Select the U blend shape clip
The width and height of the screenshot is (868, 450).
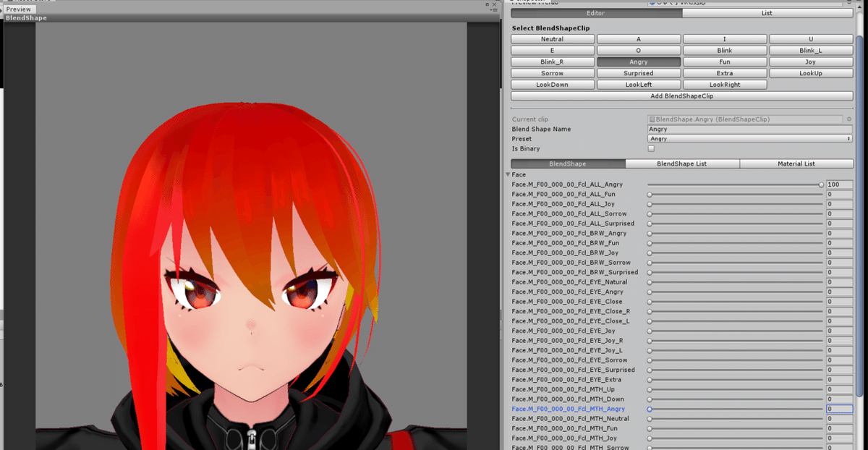pyautogui.click(x=811, y=39)
